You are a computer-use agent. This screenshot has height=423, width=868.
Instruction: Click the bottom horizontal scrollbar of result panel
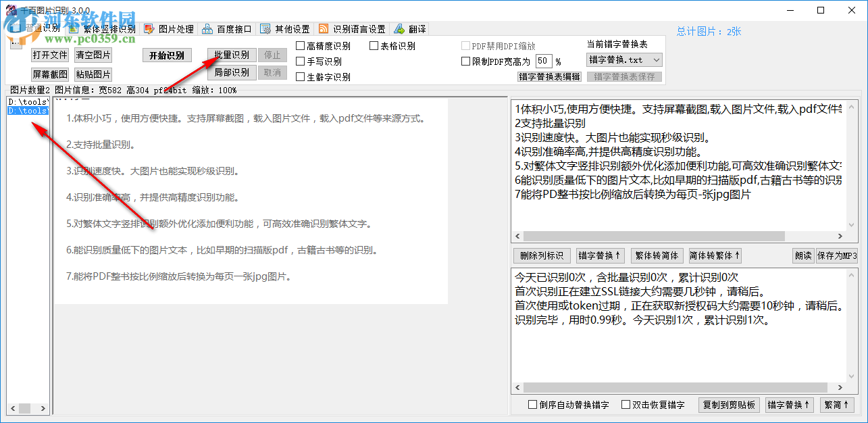675,388
